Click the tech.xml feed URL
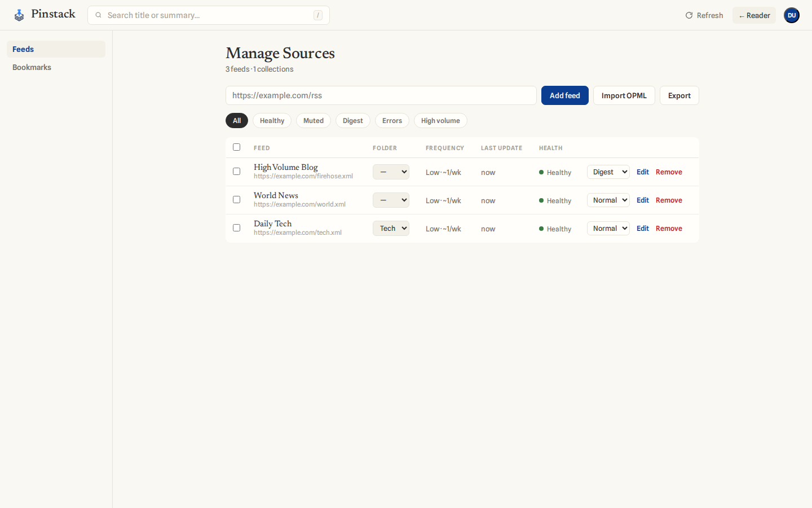Screen dimensions: 812x508 point(298,233)
